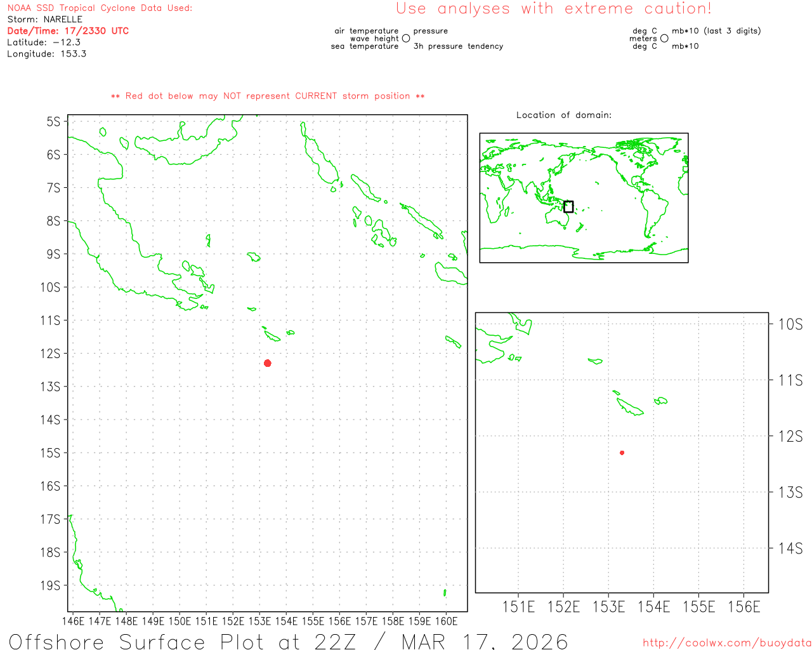Click the 'Storm: NARELLE' text
The height and width of the screenshot is (650, 812).
[44, 20]
